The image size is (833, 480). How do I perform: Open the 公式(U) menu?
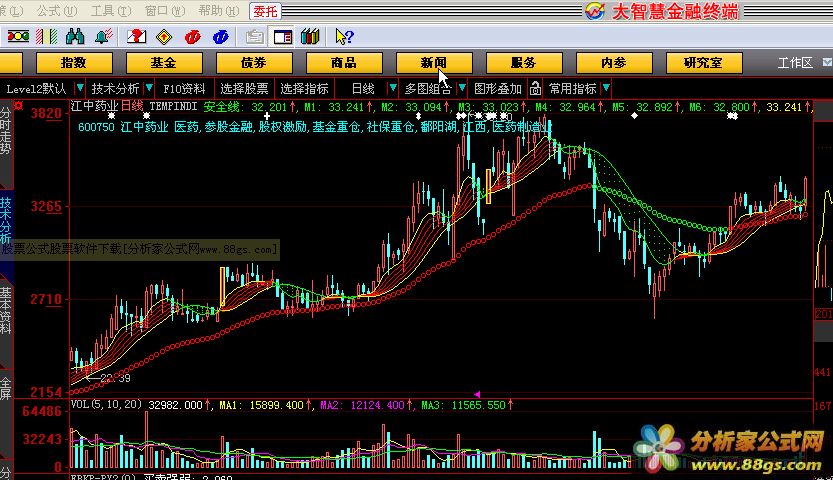point(57,11)
